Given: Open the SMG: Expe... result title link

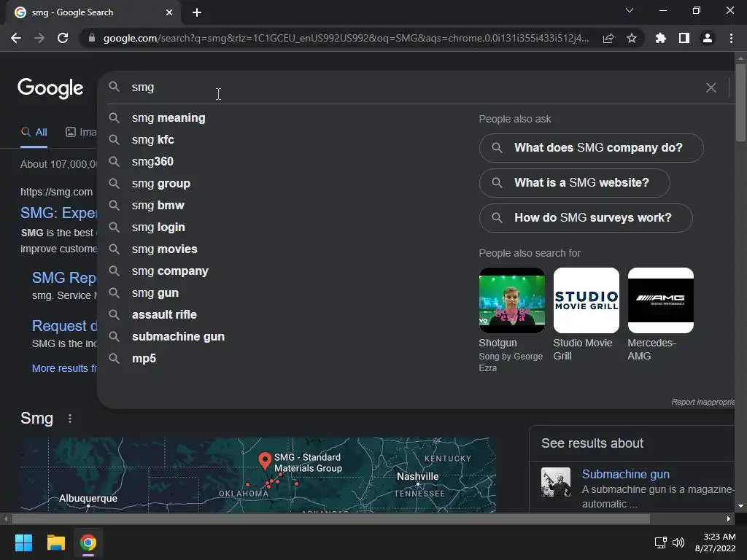Looking at the screenshot, I should pos(58,213).
